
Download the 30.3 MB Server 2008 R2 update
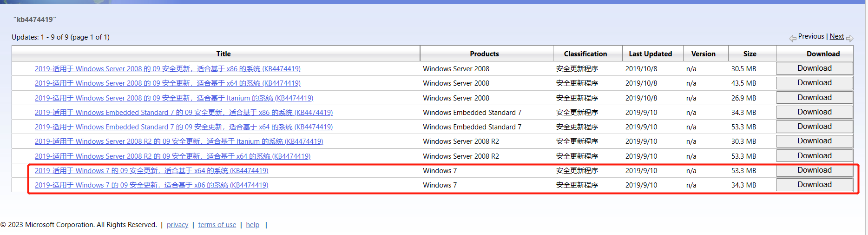(814, 141)
